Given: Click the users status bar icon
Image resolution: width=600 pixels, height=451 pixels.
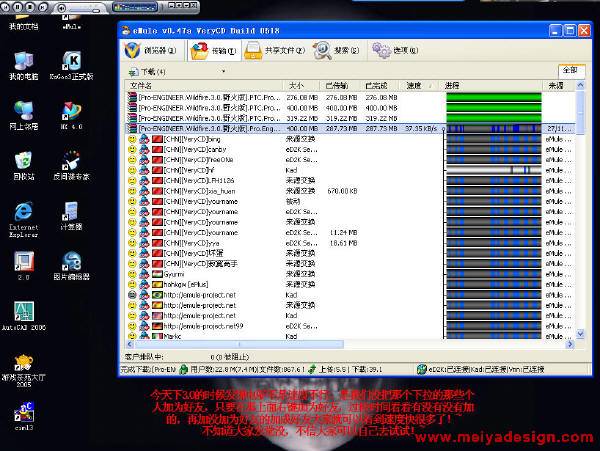Looking at the screenshot, I should [184, 369].
